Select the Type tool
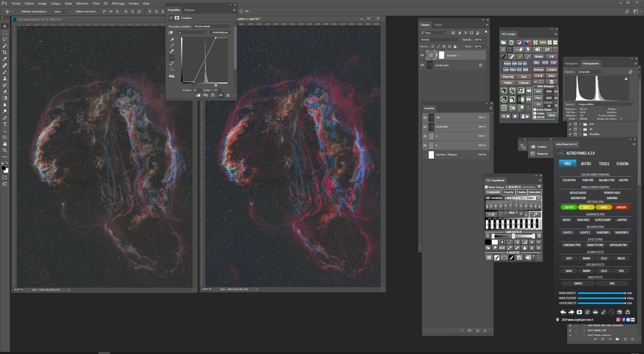Image resolution: width=644 pixels, height=354 pixels. 5,124
